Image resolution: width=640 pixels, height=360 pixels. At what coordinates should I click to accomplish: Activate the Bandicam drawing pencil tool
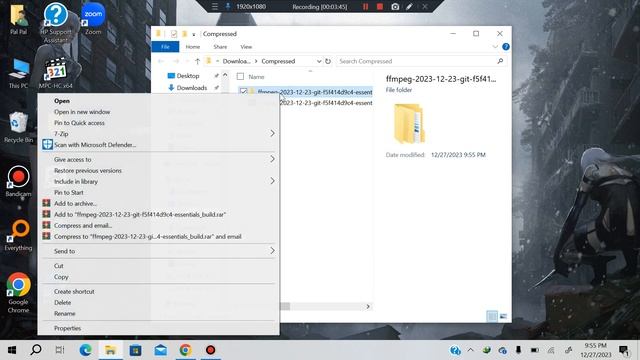click(x=409, y=7)
